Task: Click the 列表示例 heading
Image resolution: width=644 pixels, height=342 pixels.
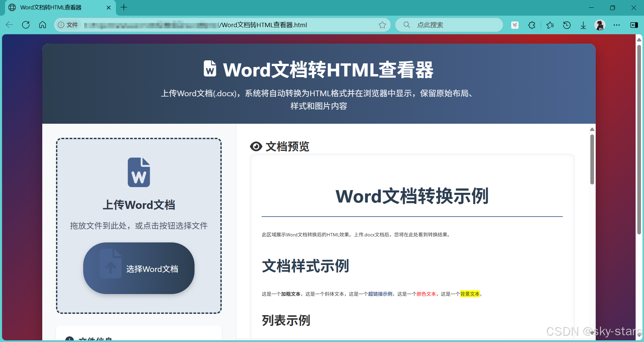Action: [286, 321]
